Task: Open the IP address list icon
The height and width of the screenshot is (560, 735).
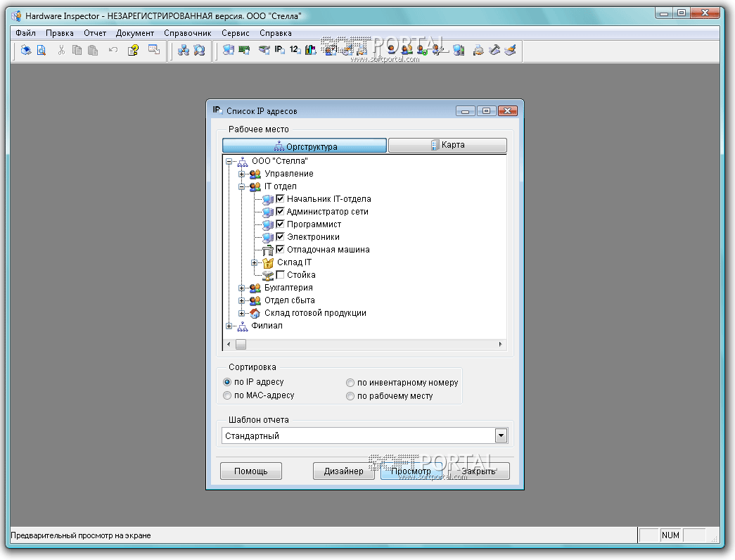Action: click(279, 50)
